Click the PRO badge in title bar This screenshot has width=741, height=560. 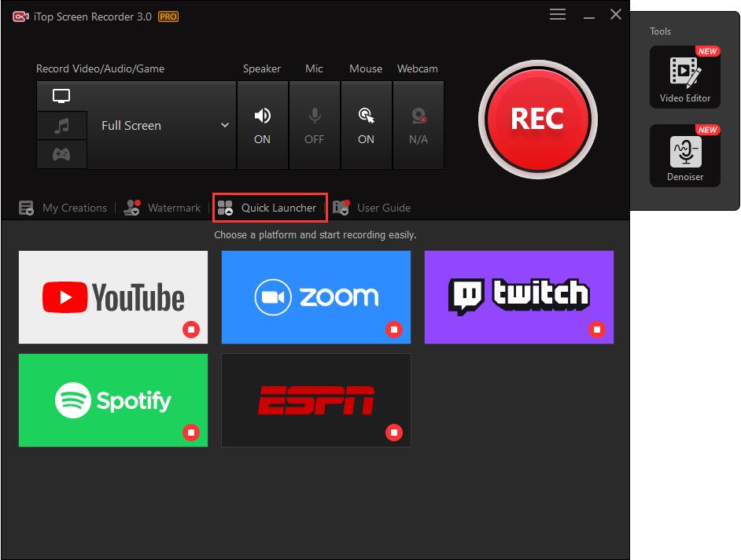168,17
